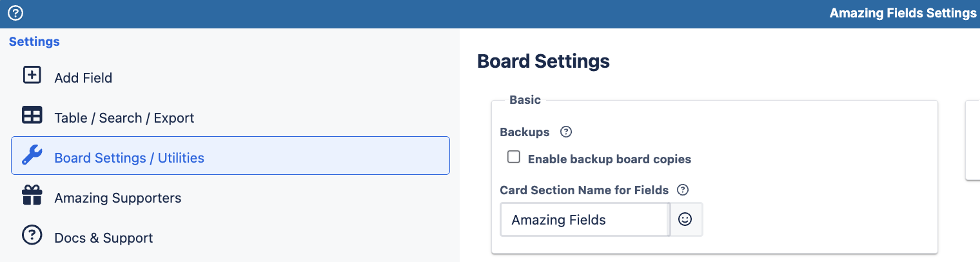Click the Amazing Fields Settings header title
Screen dimensions: 980x262
pyautogui.click(x=903, y=14)
